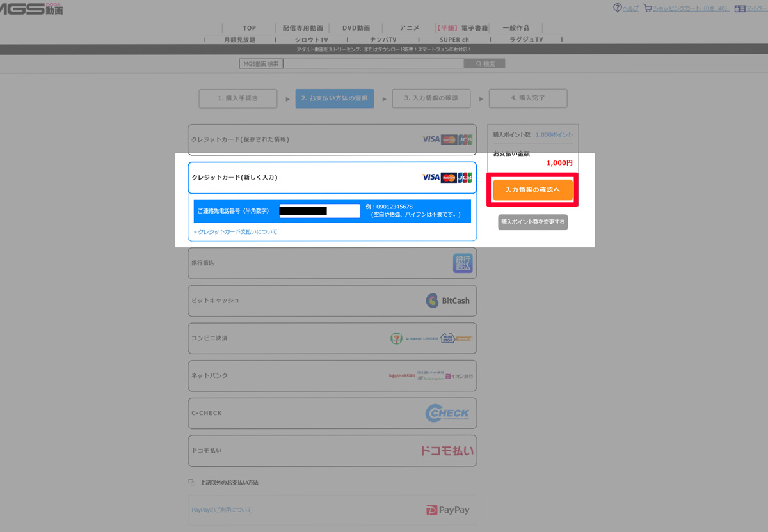
Task: Click the MGS動画 site logo
Action: (32, 9)
